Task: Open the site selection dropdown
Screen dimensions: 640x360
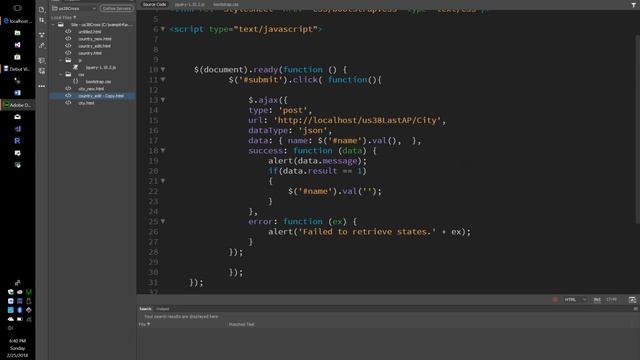Action: pos(74,8)
